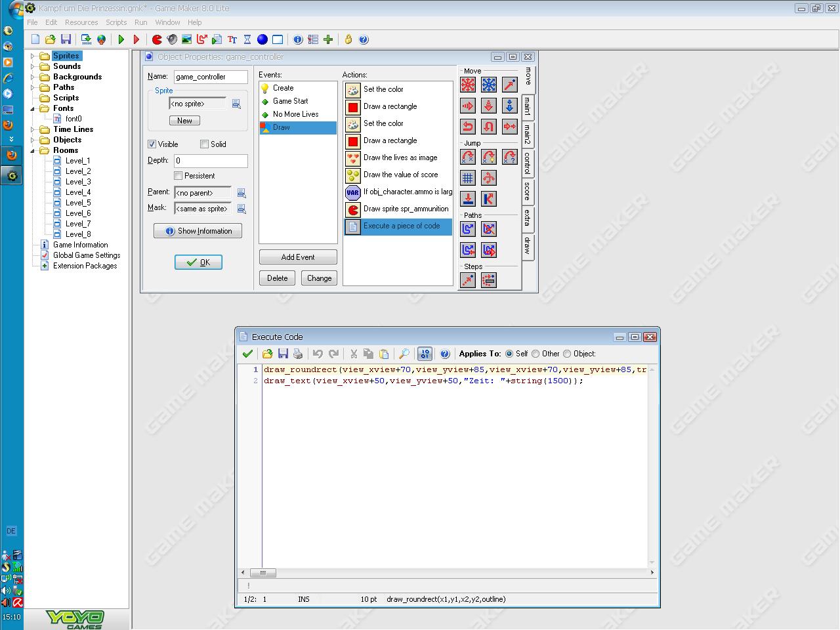Click the Create a sprite Pac-Man icon

(x=157, y=39)
